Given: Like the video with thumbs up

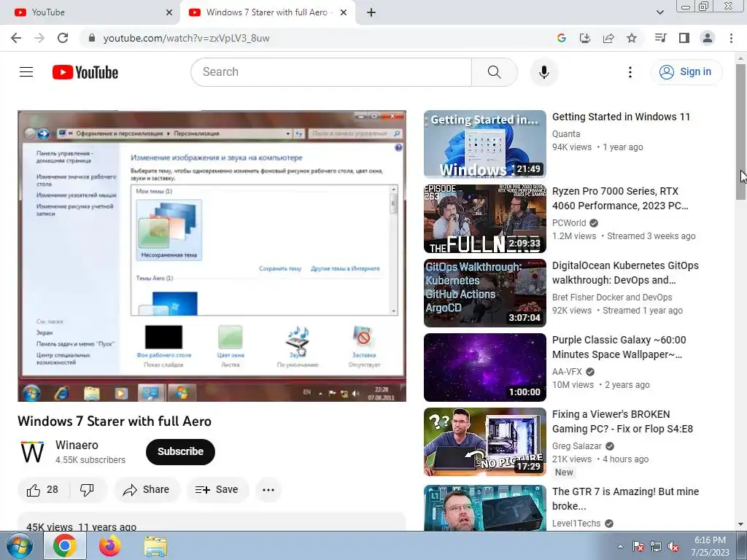Looking at the screenshot, I should click(x=43, y=489).
